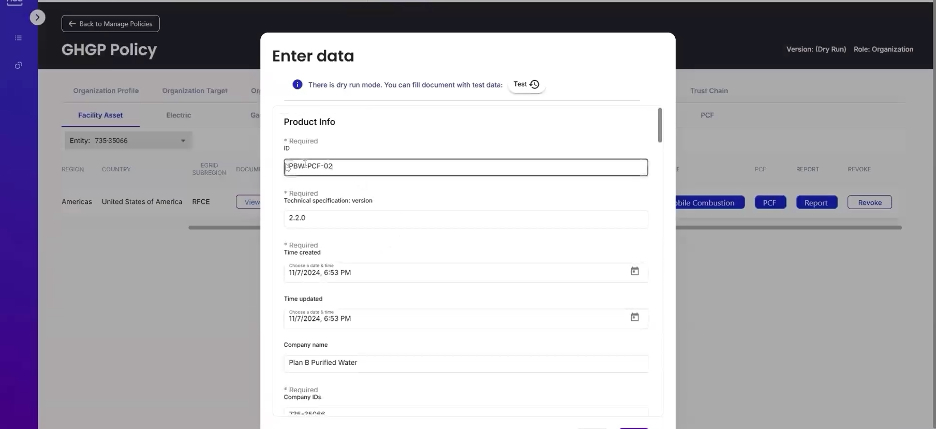Click the ID input field
Screen dimensions: 936x430
(465, 167)
